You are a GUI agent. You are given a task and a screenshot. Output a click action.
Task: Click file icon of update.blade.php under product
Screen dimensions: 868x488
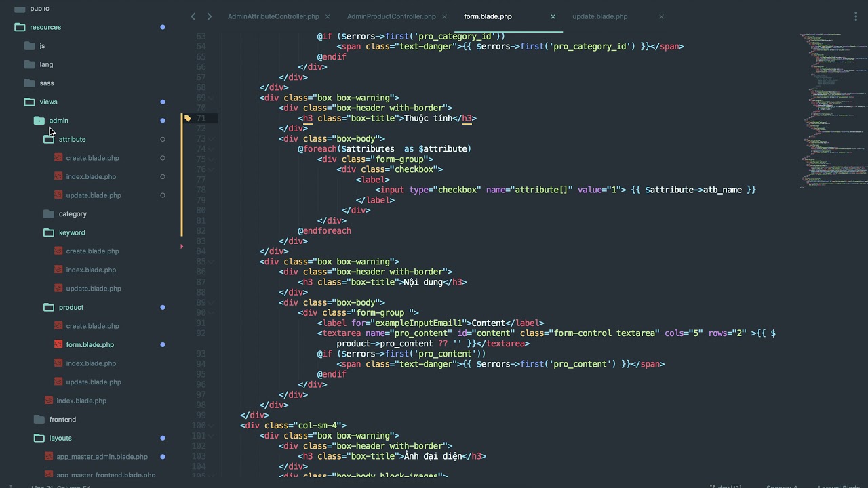coord(59,382)
